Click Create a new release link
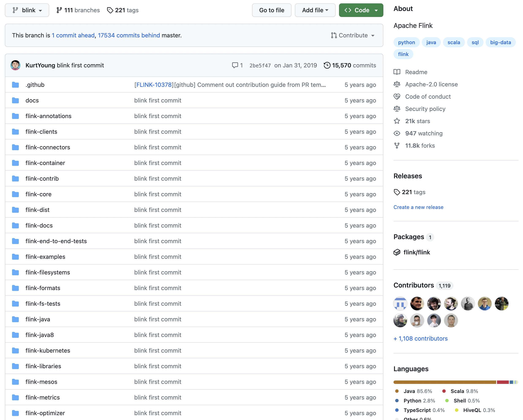The image size is (523, 420). tap(418, 207)
